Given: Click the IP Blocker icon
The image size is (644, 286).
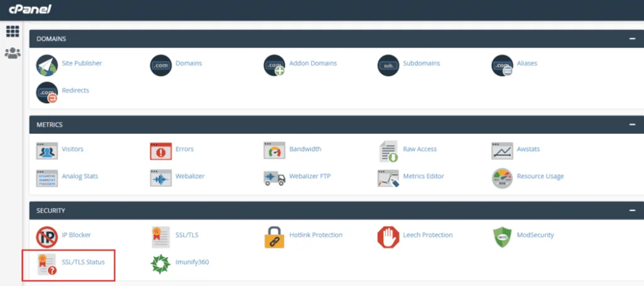Looking at the screenshot, I should pos(47,237).
